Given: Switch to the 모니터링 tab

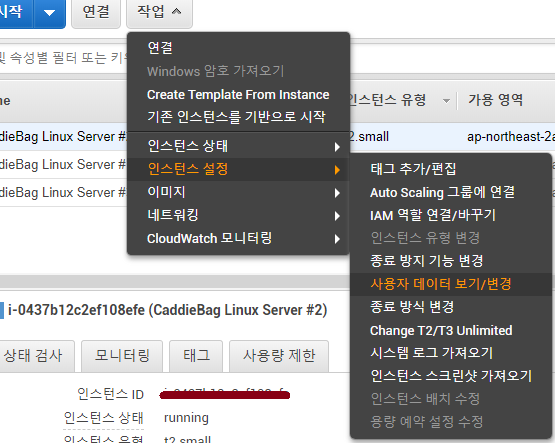Looking at the screenshot, I should tap(122, 356).
